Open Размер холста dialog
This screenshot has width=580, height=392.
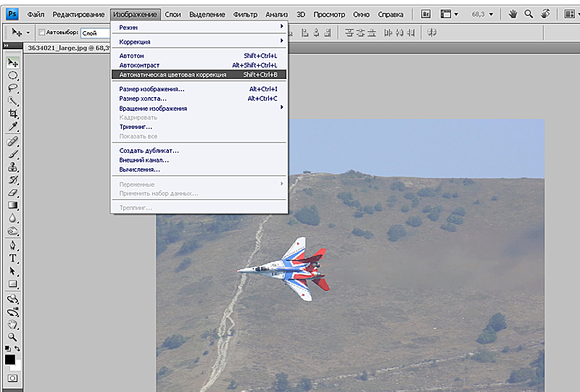(199, 99)
